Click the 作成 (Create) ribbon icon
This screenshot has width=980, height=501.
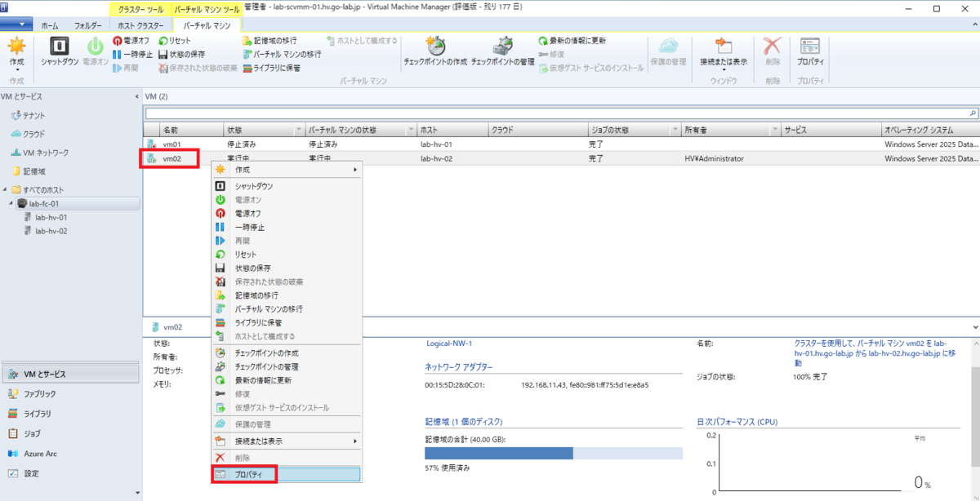pyautogui.click(x=16, y=51)
